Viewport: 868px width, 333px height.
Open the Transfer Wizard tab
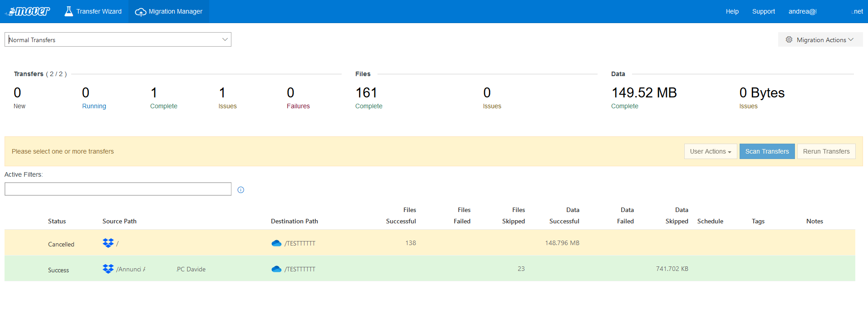click(93, 11)
